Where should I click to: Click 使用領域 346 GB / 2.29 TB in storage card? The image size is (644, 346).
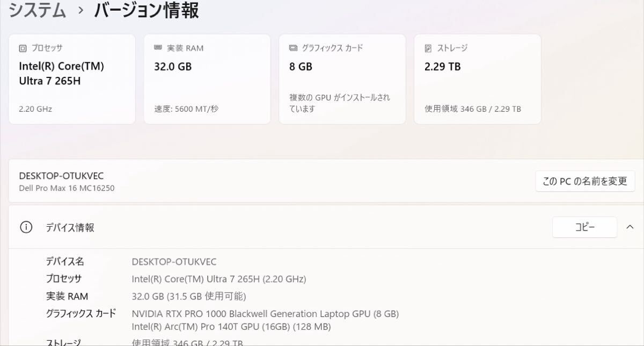coord(473,109)
